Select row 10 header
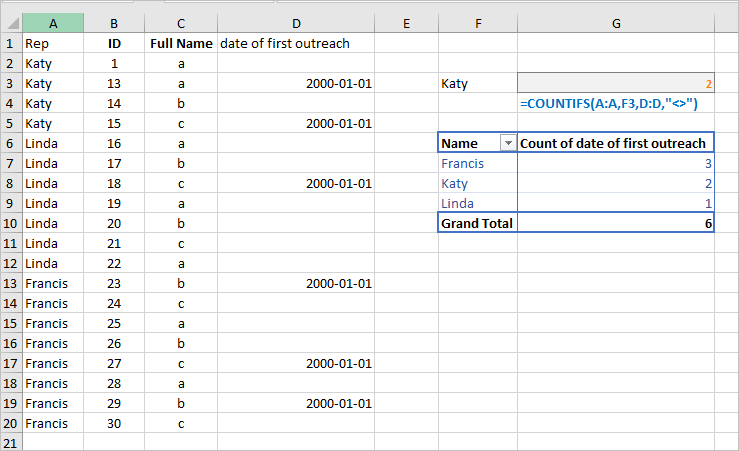 click(11, 223)
